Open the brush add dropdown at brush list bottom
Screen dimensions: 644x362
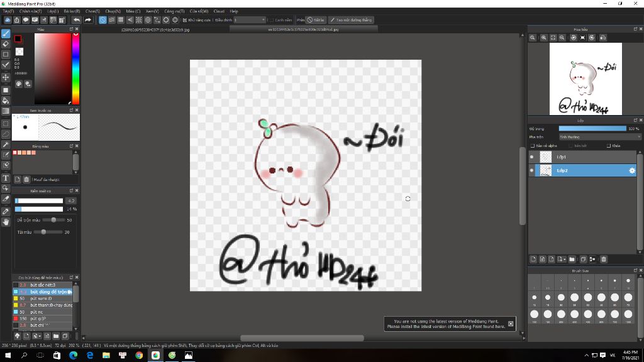(x=36, y=336)
